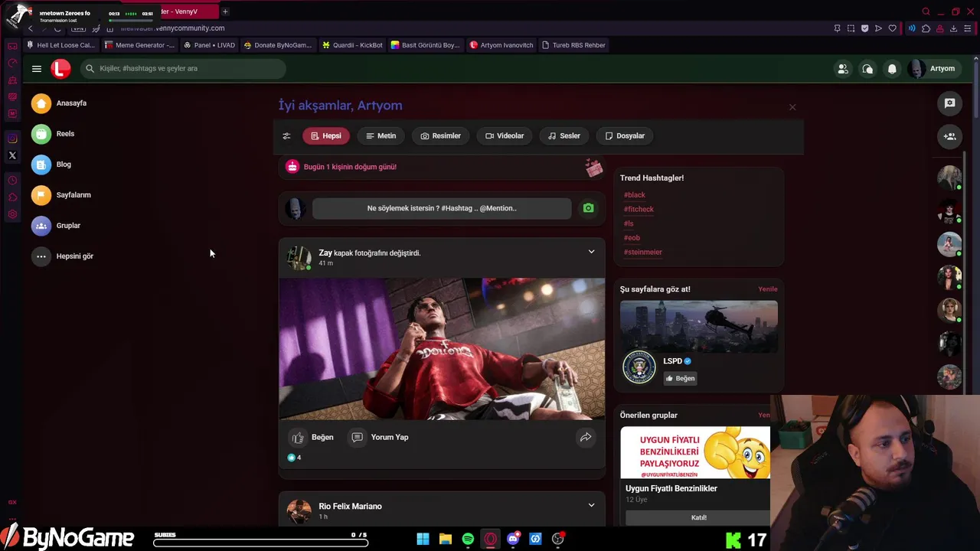Select the Resimler filter tab

point(441,136)
